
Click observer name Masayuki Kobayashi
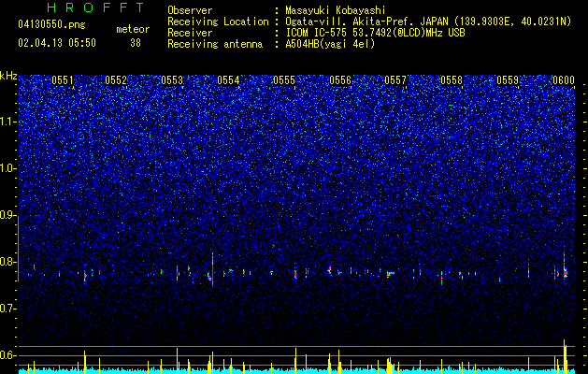click(x=336, y=10)
